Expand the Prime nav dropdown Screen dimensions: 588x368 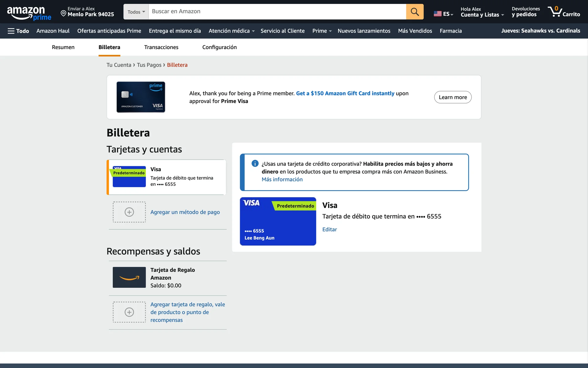(x=322, y=31)
